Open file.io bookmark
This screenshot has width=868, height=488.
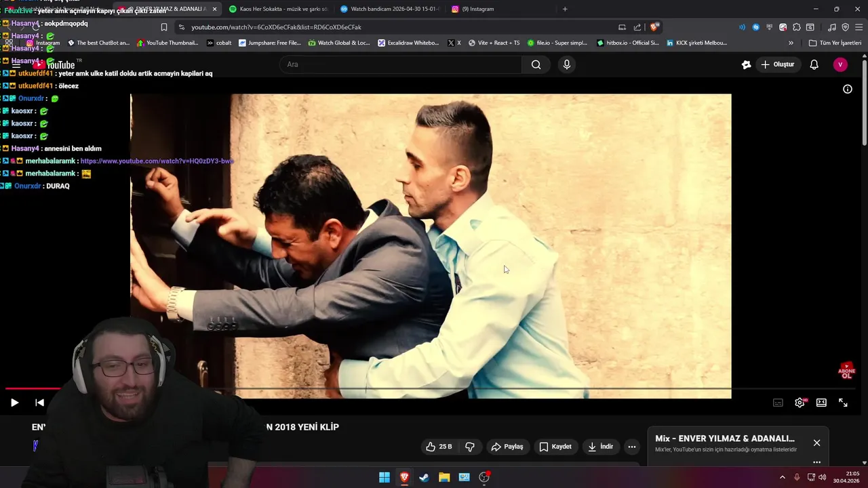point(557,43)
